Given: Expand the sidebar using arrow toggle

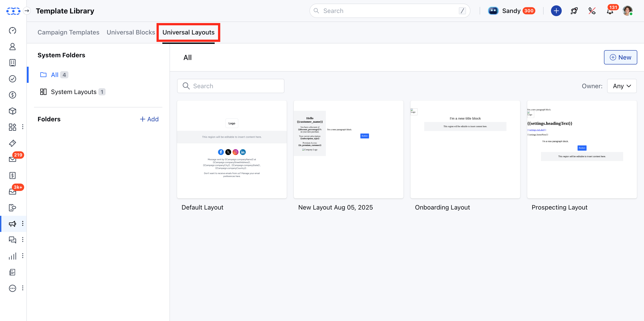Looking at the screenshot, I should [27, 11].
